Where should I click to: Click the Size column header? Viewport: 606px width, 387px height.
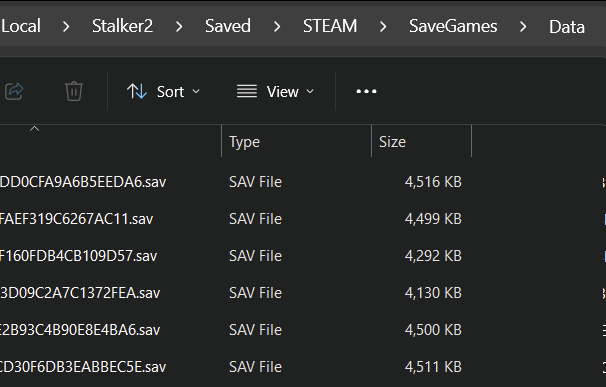[422, 142]
